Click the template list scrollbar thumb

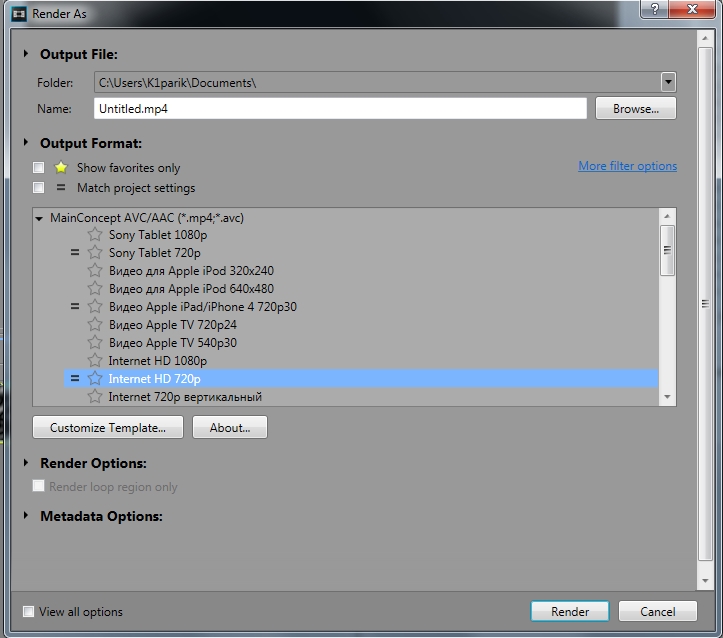coord(667,250)
